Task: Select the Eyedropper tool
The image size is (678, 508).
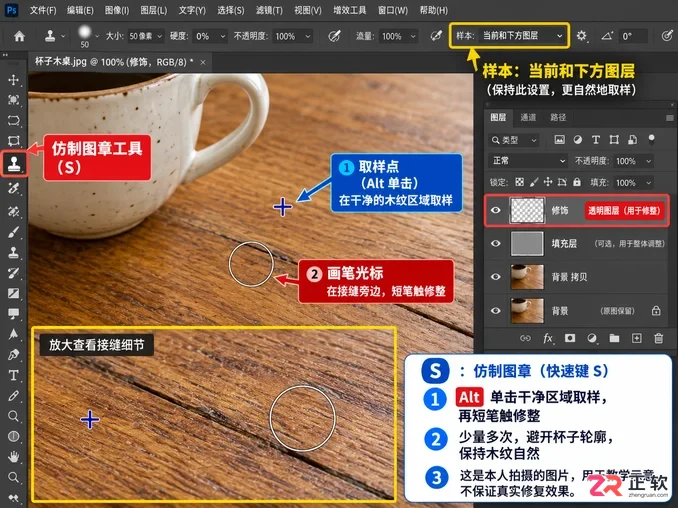Action: (13, 395)
